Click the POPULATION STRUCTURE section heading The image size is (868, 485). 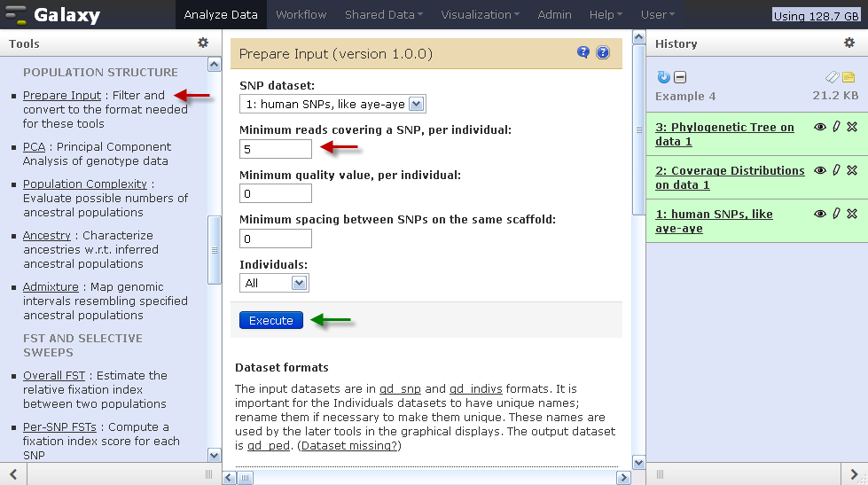tap(100, 72)
